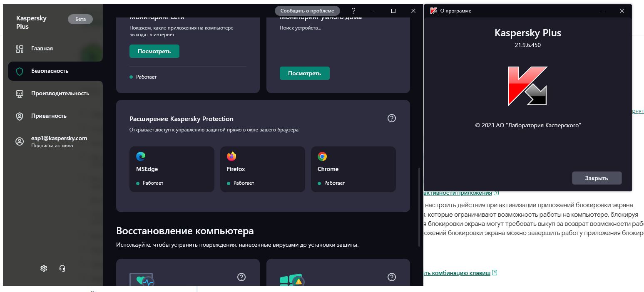Click the Восстановление компьютера heading

point(185,231)
